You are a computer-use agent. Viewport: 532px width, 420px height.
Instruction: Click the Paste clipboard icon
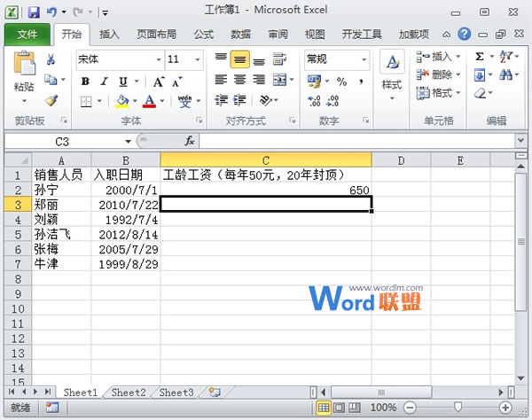coord(24,63)
